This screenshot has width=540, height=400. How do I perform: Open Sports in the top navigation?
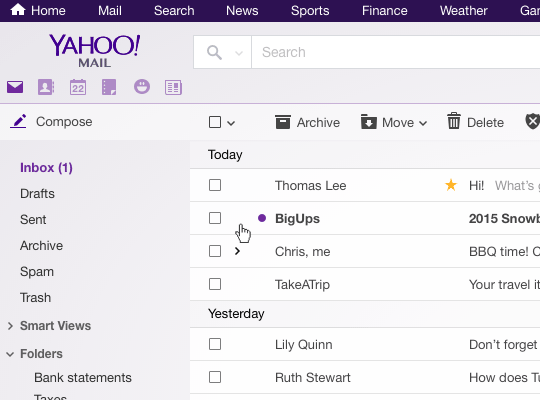[310, 11]
